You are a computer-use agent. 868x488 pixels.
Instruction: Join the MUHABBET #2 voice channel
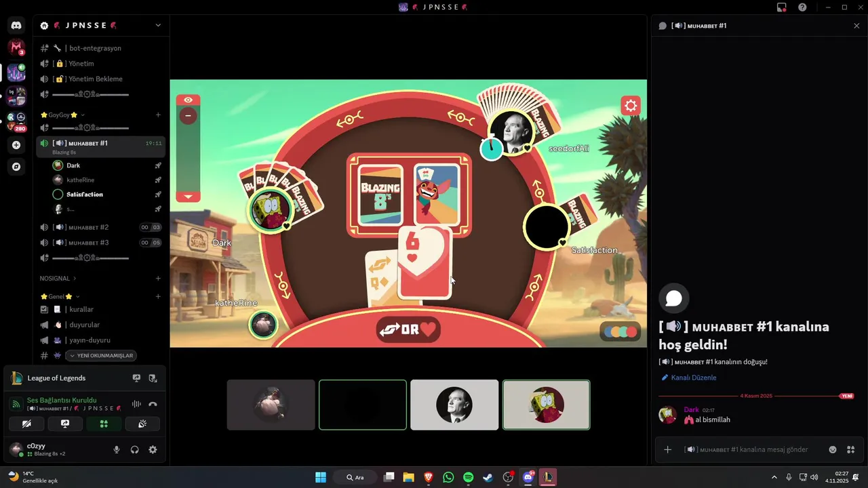(x=101, y=227)
